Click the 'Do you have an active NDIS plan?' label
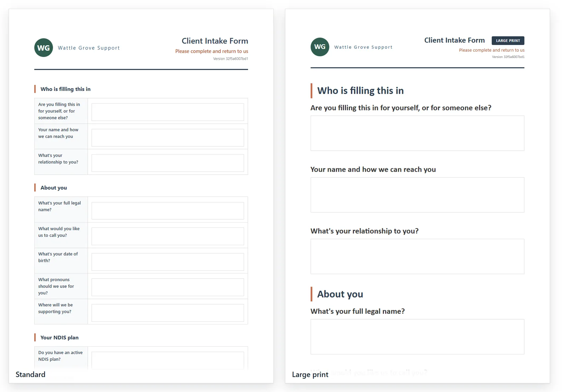Screen dimensions: 566x392 click(x=60, y=356)
